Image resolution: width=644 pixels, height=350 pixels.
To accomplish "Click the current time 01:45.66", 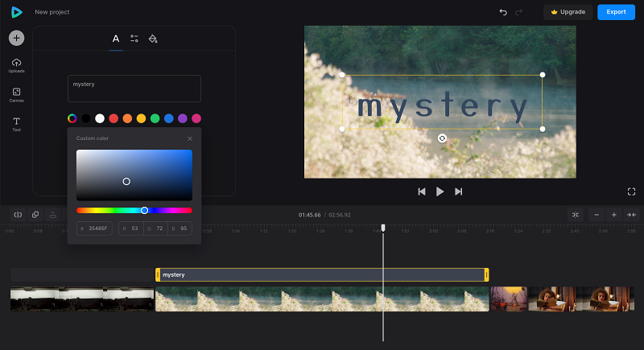I will pyautogui.click(x=310, y=215).
